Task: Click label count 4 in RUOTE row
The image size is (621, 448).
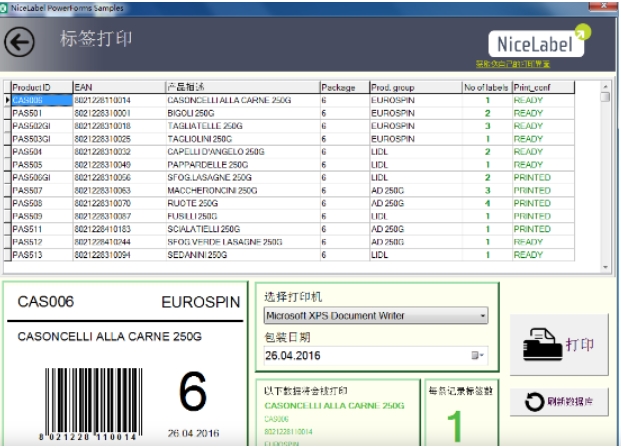Action: (x=488, y=203)
